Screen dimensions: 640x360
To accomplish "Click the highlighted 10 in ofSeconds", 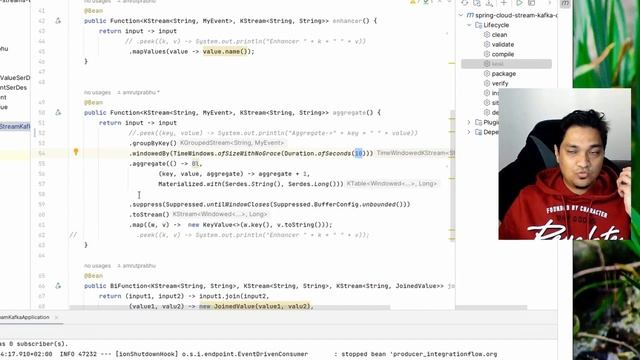I will pyautogui.click(x=358, y=153).
